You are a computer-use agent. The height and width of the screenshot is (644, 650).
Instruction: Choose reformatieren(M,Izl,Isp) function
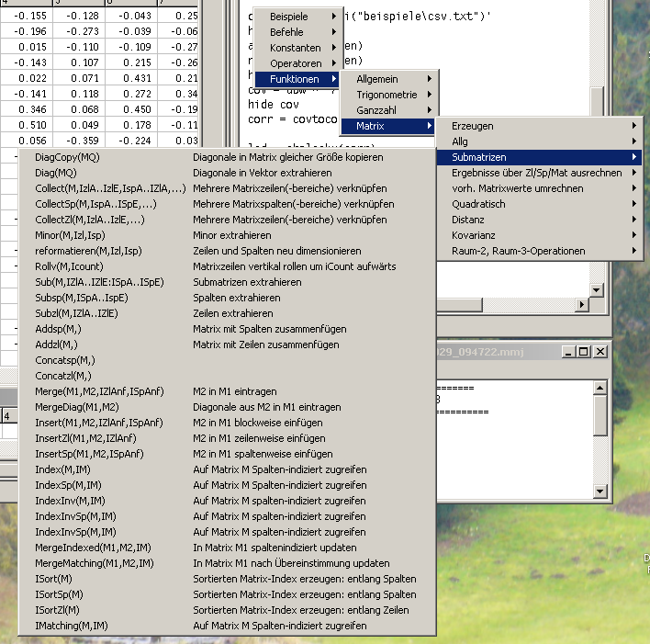227,251
